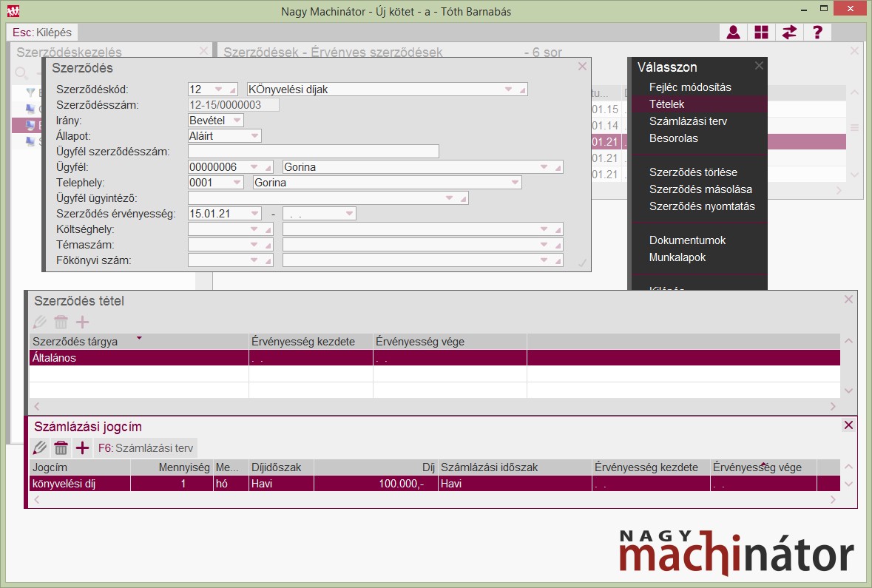The image size is (872, 588).
Task: Open the Témaszám code dropdown
Action: click(254, 245)
